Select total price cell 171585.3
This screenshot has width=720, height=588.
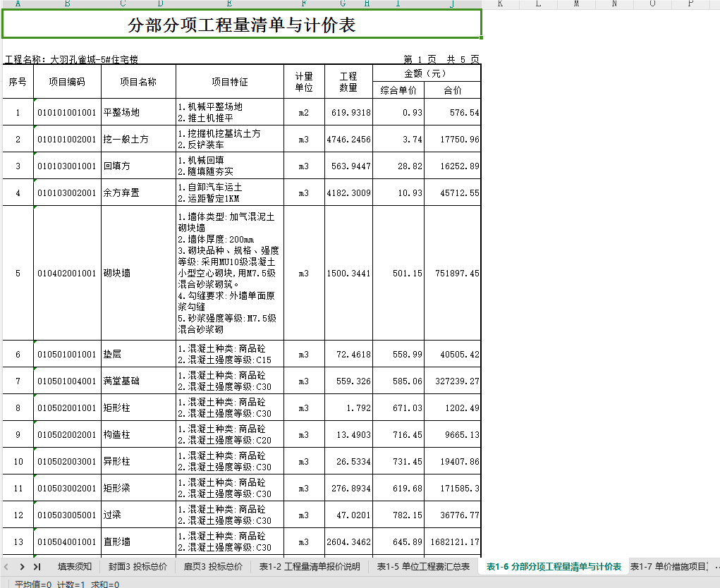[x=452, y=489]
